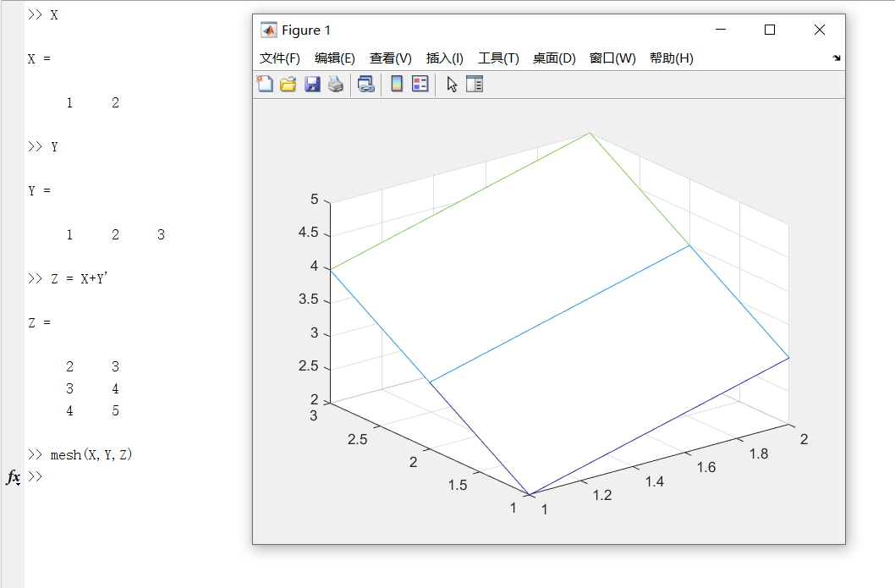
Task: Click the Link Plot toolbar icon
Action: (x=366, y=84)
